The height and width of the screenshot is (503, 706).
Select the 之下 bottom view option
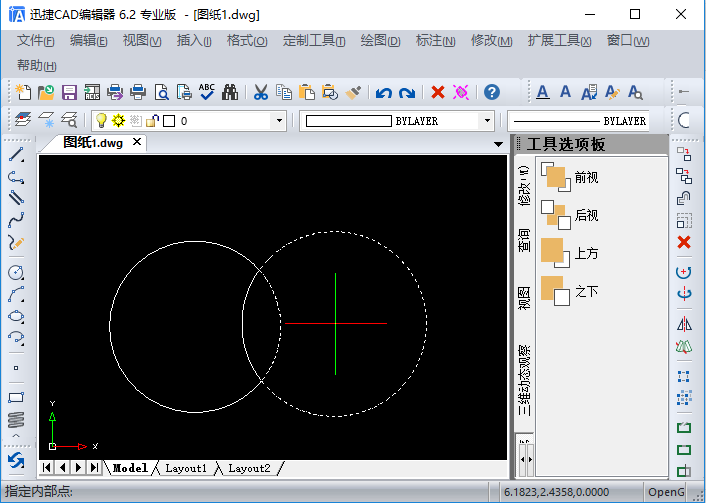coord(570,291)
